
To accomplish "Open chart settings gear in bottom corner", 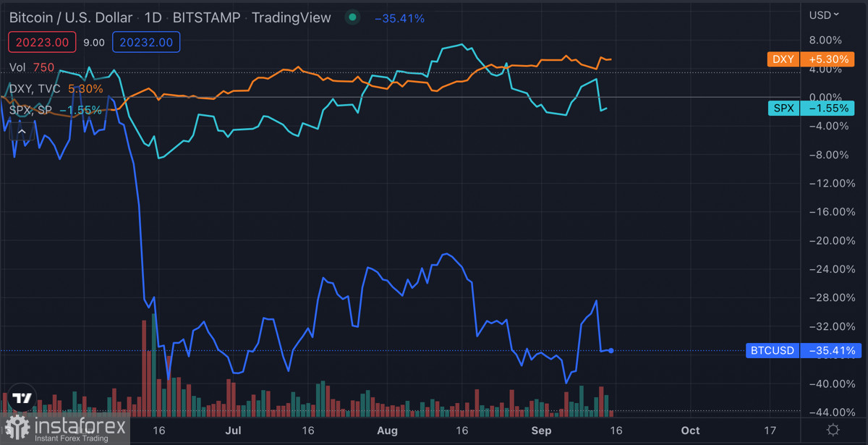I will (x=833, y=430).
